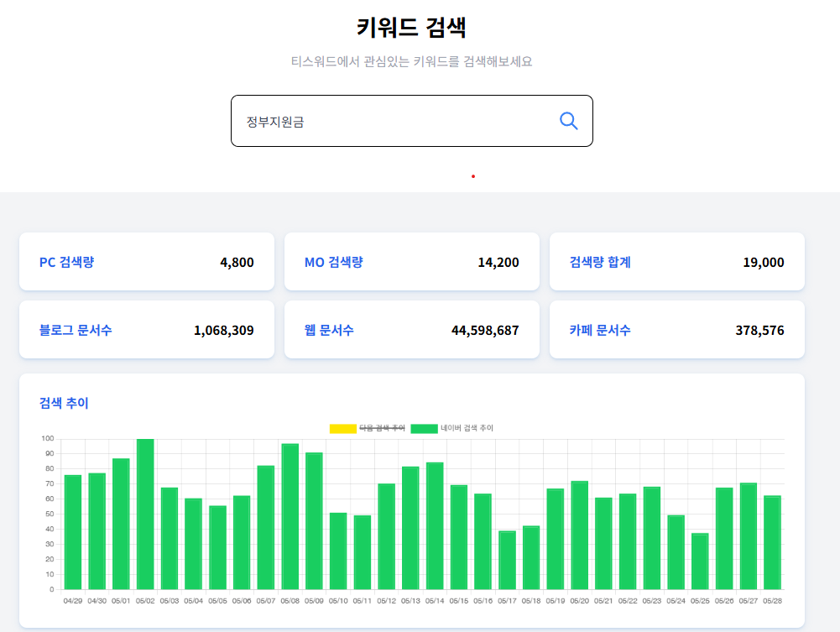Click the blog document count 1,068,309
Screen dimensions: 840x632
[x=224, y=331]
